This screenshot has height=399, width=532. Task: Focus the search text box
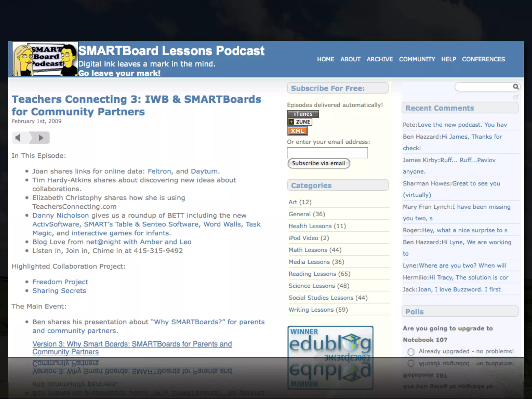coord(483,87)
